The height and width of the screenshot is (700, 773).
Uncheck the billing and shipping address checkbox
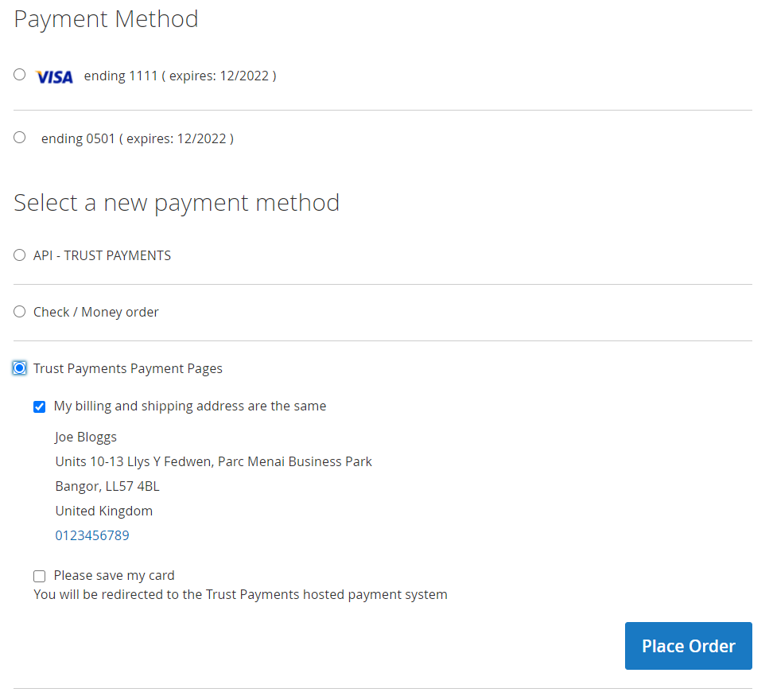(40, 407)
